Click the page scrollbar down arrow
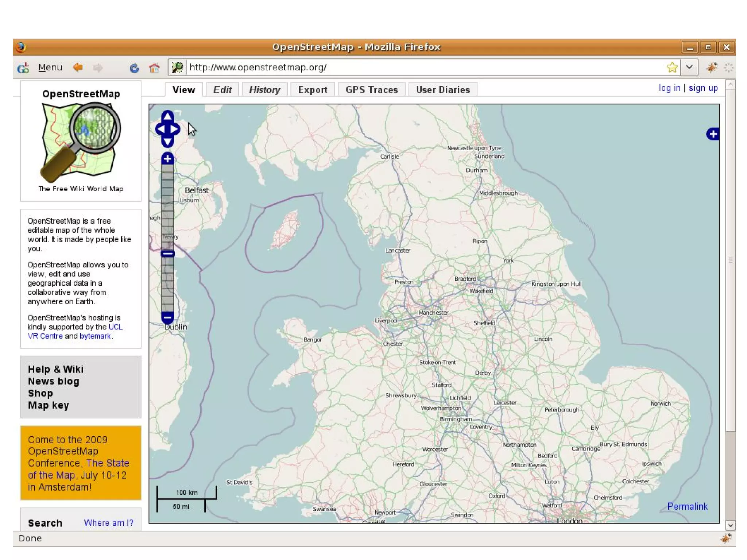Image resolution: width=747 pixels, height=560 pixels. (x=730, y=525)
